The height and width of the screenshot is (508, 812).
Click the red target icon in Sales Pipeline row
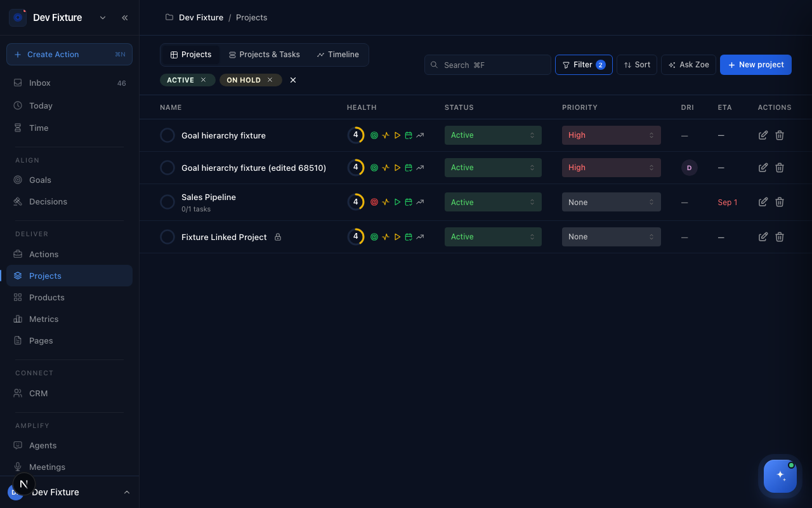pos(374,202)
